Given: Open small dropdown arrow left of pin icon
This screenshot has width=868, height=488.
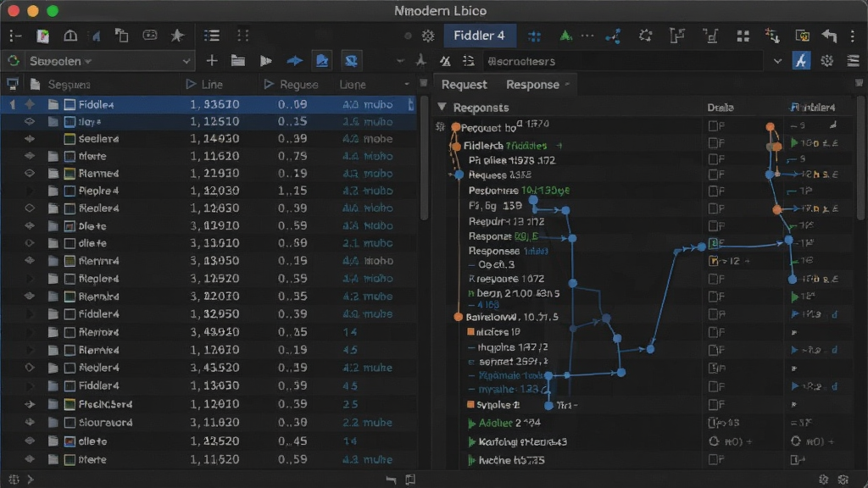Looking at the screenshot, I should click(400, 61).
